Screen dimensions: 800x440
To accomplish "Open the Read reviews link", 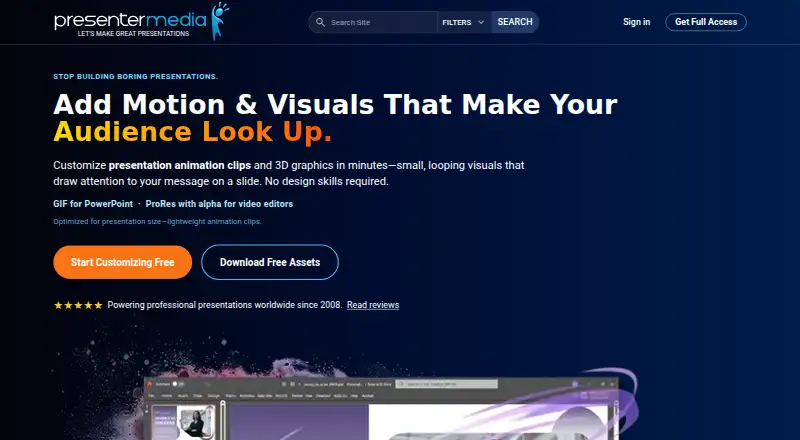I will 373,305.
